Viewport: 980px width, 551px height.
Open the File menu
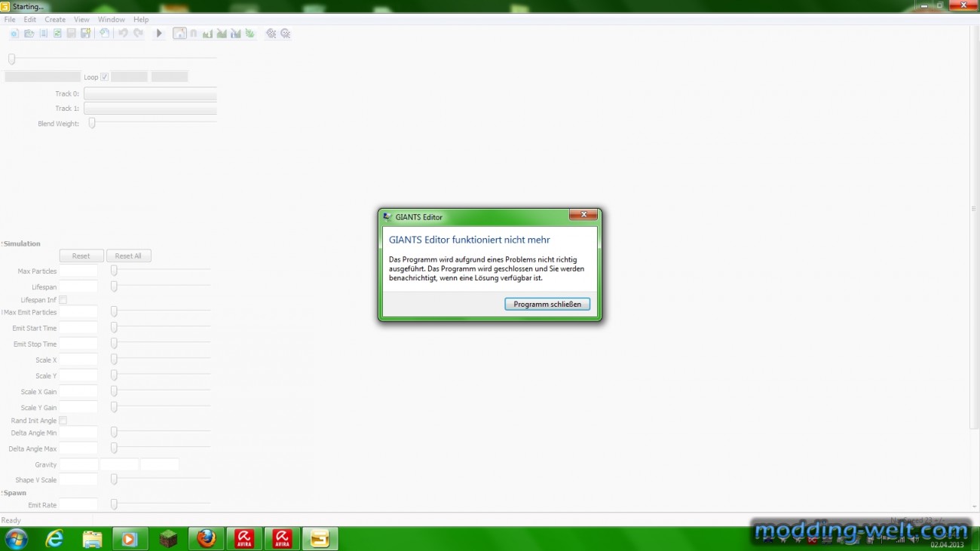(10, 20)
